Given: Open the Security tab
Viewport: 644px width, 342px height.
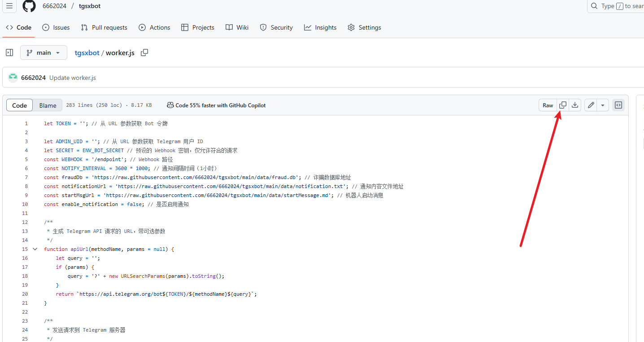Looking at the screenshot, I should pyautogui.click(x=276, y=27).
